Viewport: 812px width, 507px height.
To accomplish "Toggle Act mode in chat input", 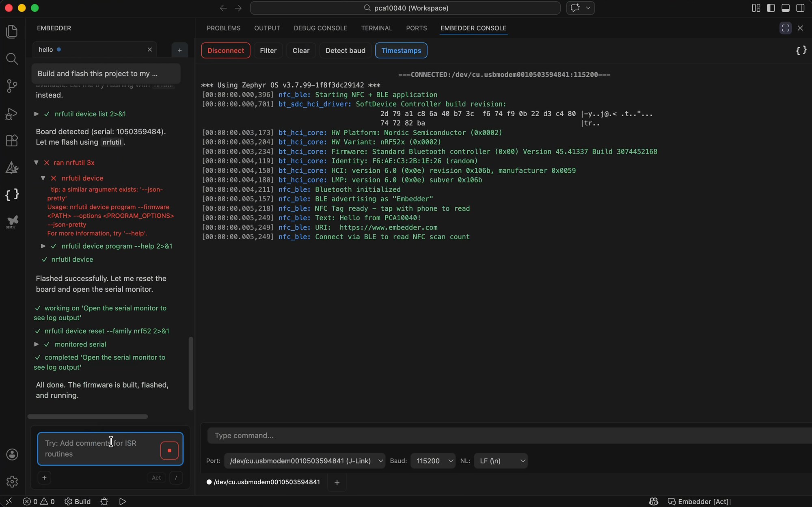I will 156,478.
